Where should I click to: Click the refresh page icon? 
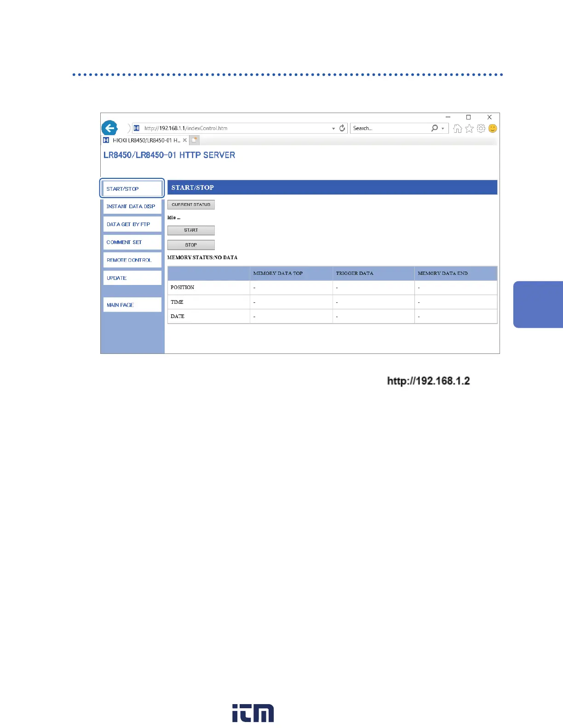click(342, 128)
